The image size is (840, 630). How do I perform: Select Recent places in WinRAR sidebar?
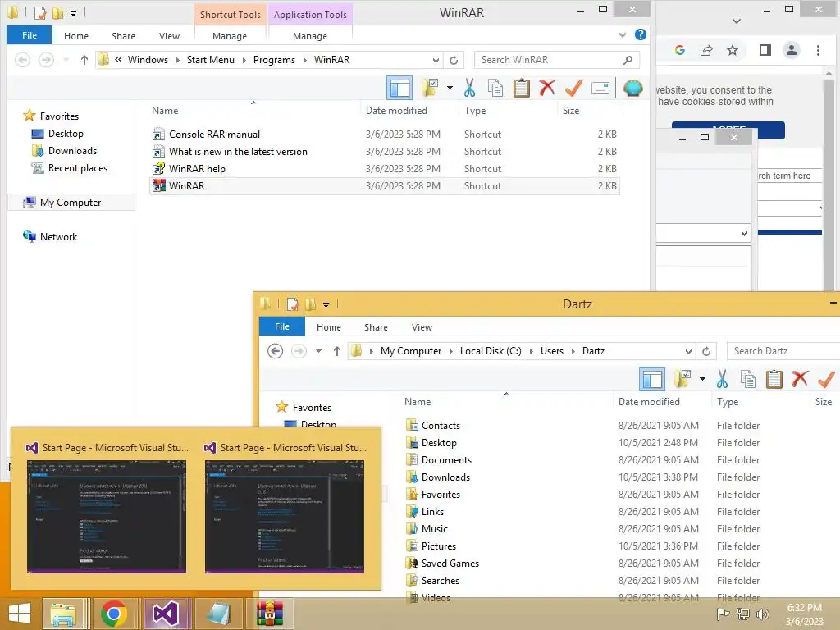coord(78,168)
